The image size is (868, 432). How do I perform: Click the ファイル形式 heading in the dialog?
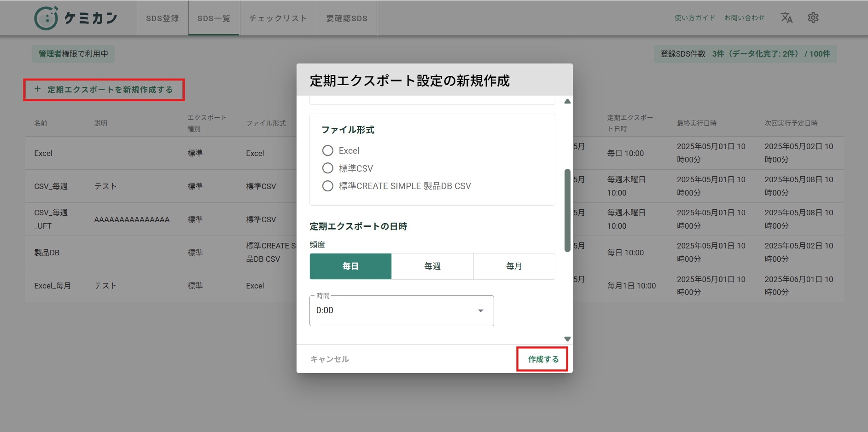pos(348,130)
